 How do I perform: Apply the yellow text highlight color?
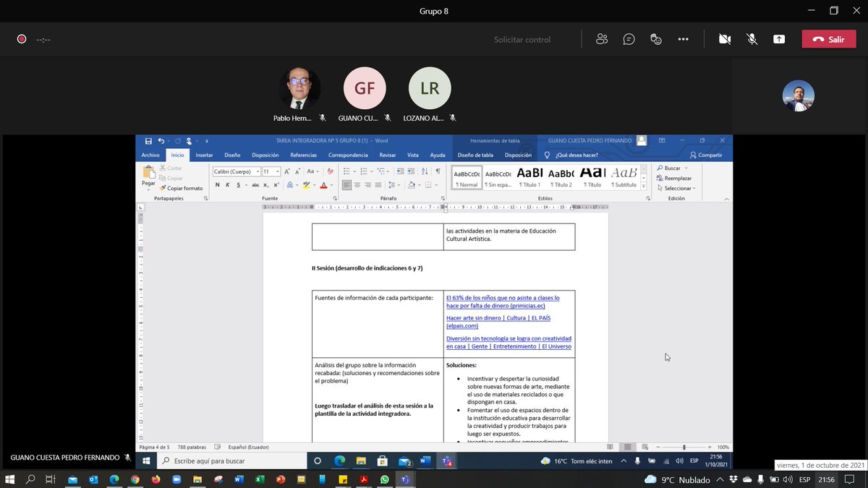pos(307,185)
